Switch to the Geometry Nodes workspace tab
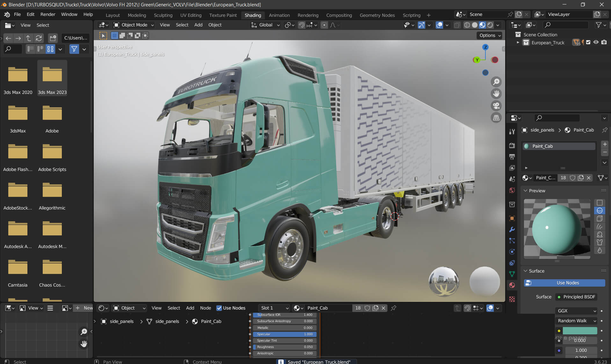Image resolution: width=611 pixels, height=364 pixels. (377, 15)
